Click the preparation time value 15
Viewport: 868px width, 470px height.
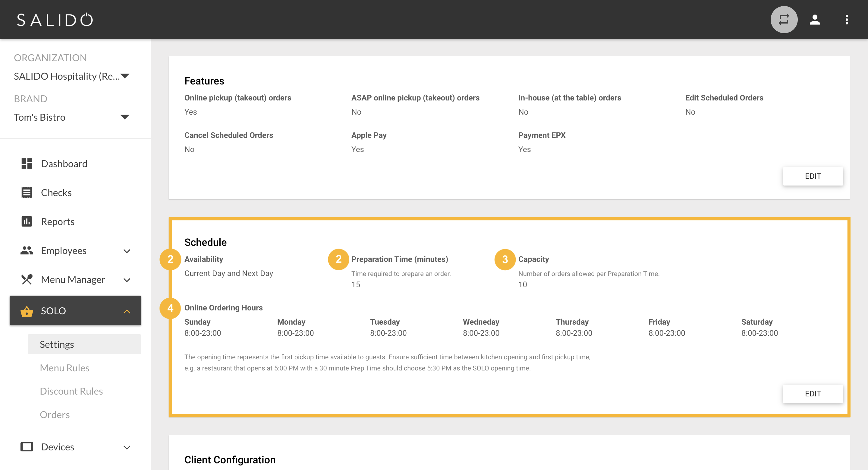356,284
